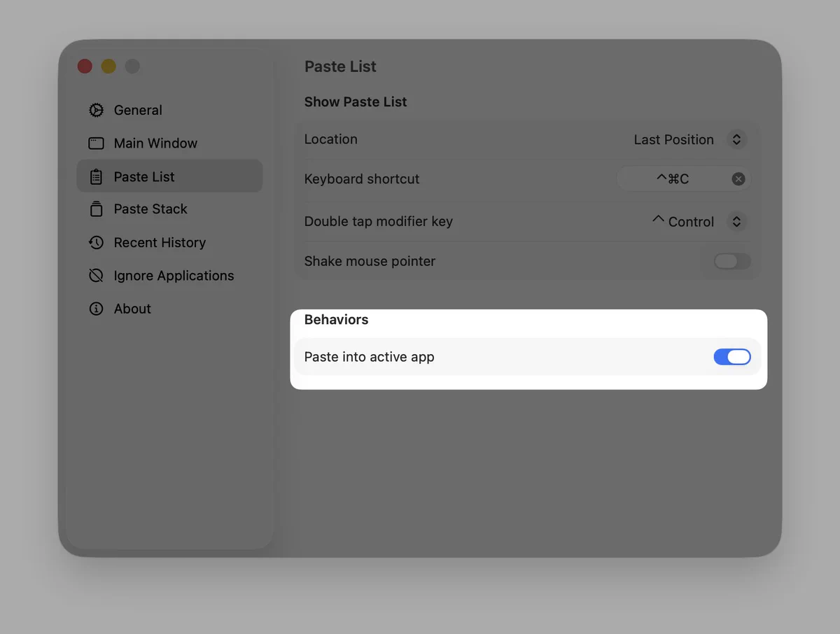Click the Show Paste List heading
840x634 pixels.
356,102
